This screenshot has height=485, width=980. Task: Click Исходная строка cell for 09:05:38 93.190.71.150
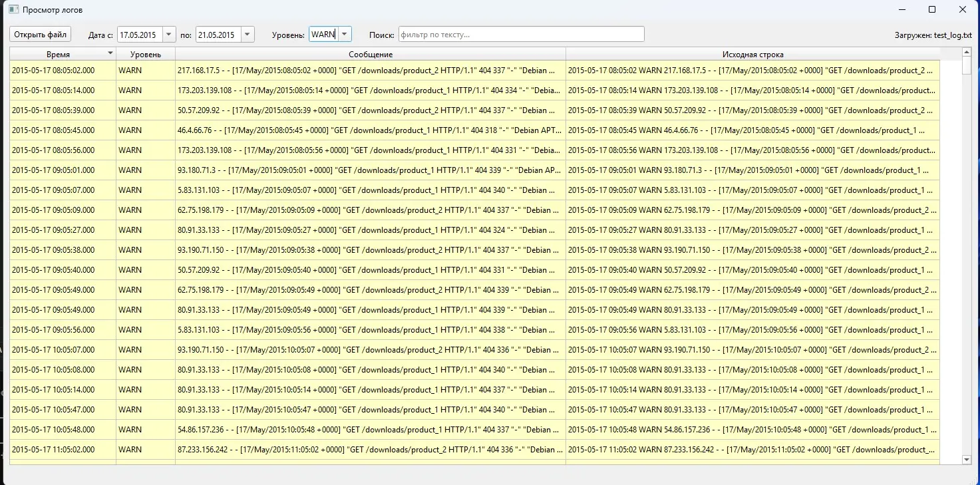pyautogui.click(x=752, y=250)
